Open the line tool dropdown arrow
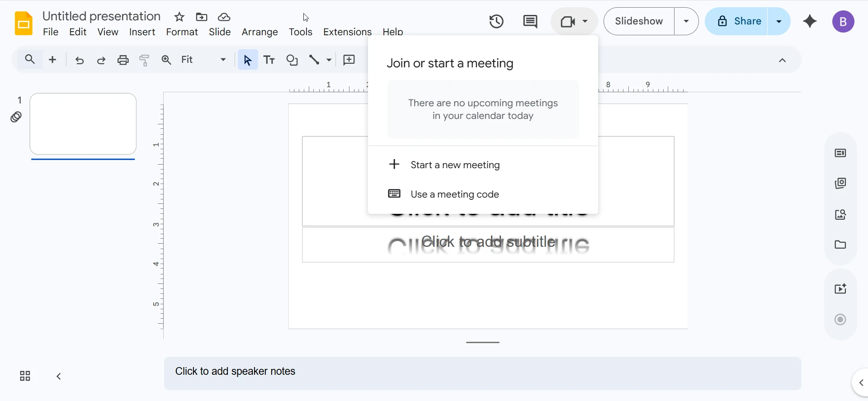Image resolution: width=868 pixels, height=401 pixels. click(x=329, y=60)
